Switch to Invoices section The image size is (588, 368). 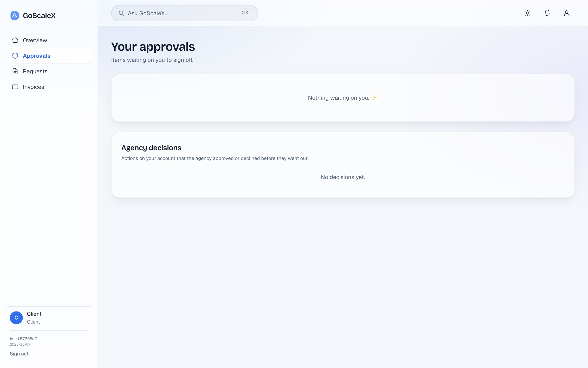49,87
